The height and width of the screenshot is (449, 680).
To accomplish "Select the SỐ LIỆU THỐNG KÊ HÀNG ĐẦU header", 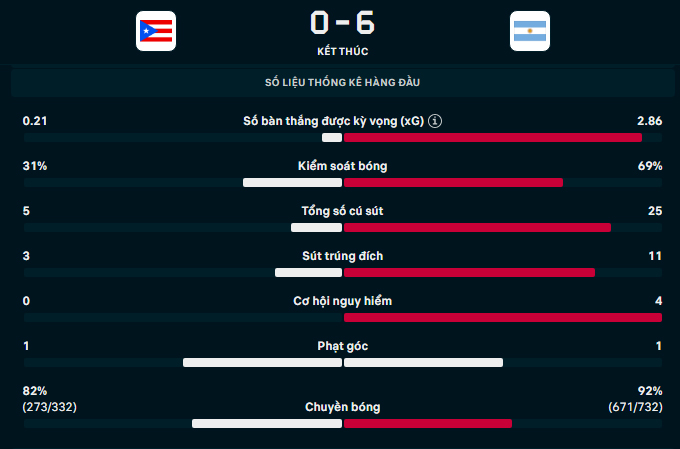I will [x=342, y=82].
